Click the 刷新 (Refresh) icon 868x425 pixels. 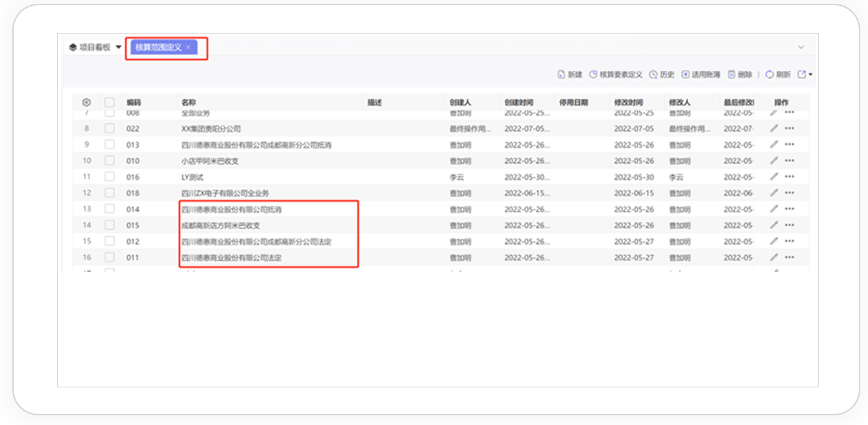(769, 75)
